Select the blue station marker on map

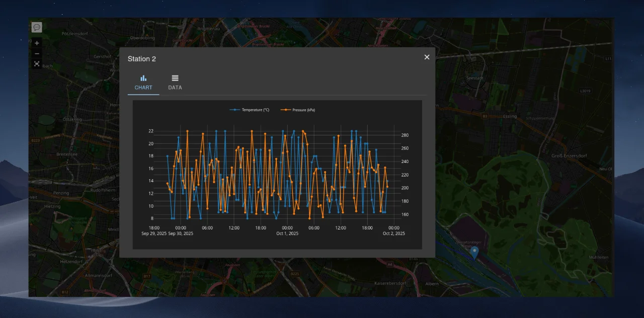pyautogui.click(x=474, y=252)
